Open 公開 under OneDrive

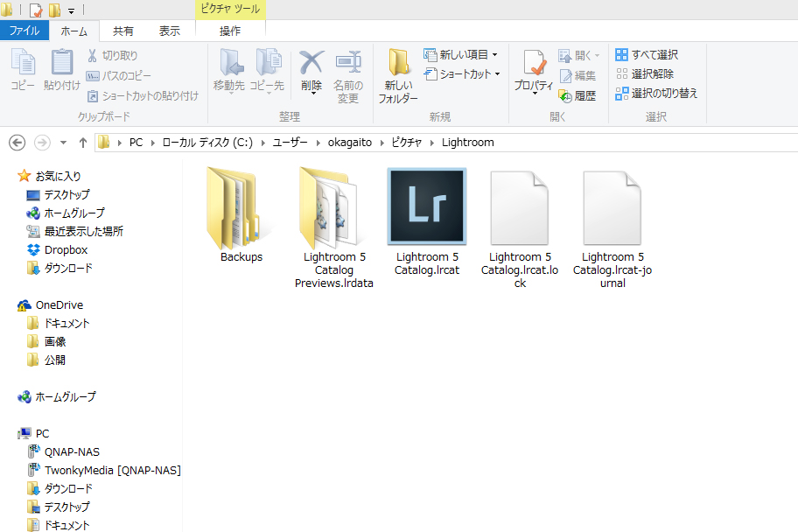(45, 360)
